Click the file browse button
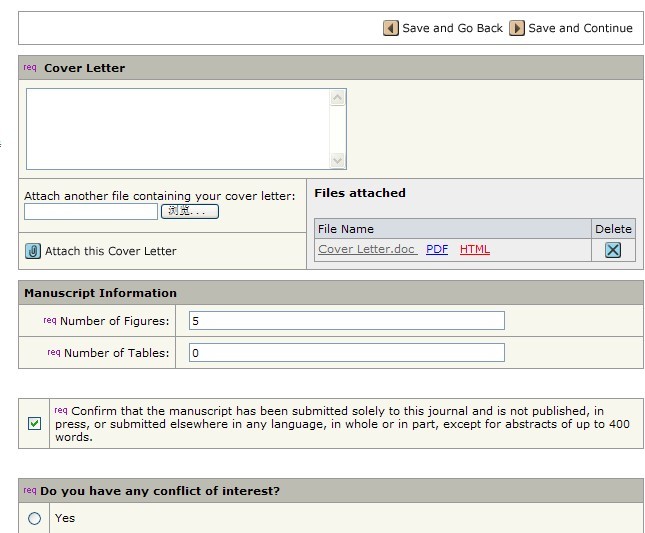This screenshot has width=645, height=533. pyautogui.click(x=189, y=211)
